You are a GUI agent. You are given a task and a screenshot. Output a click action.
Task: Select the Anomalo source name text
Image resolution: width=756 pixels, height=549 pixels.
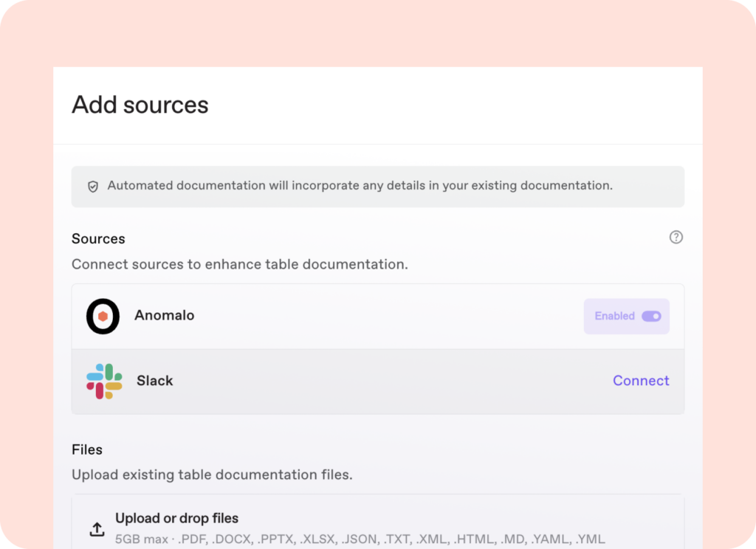point(165,315)
